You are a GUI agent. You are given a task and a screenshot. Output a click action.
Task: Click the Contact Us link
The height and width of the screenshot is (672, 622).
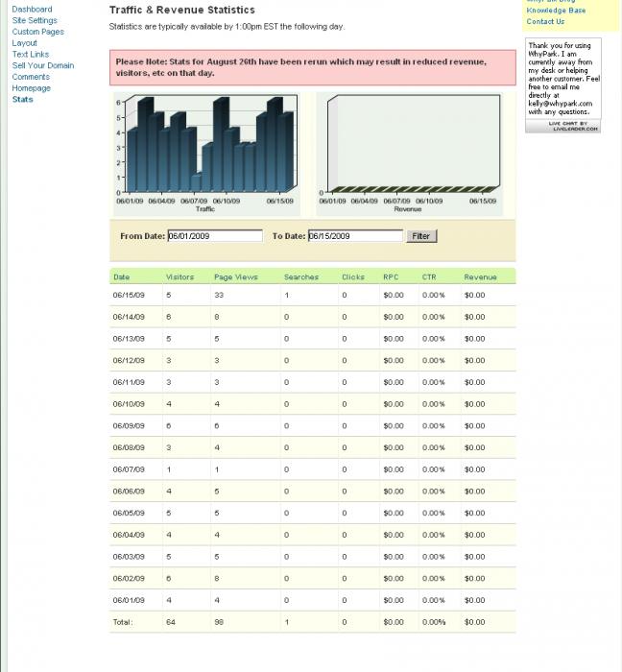pyautogui.click(x=545, y=21)
